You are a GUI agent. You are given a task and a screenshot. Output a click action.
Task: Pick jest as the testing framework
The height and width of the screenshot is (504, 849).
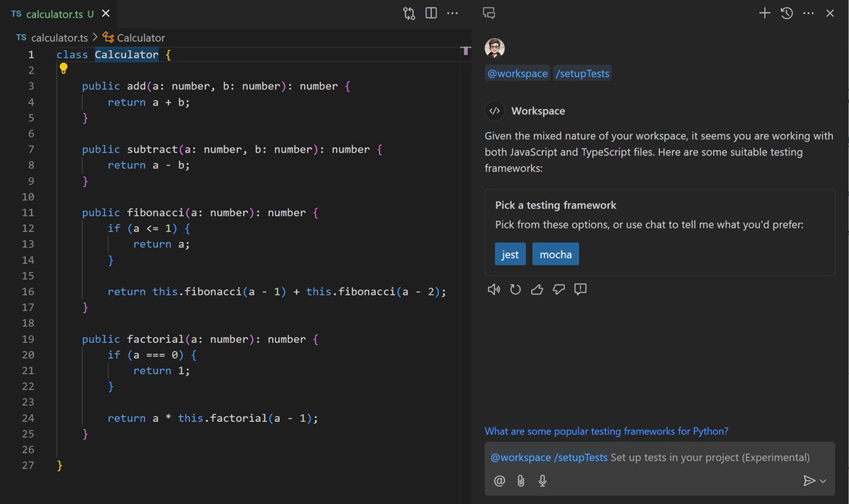point(510,254)
